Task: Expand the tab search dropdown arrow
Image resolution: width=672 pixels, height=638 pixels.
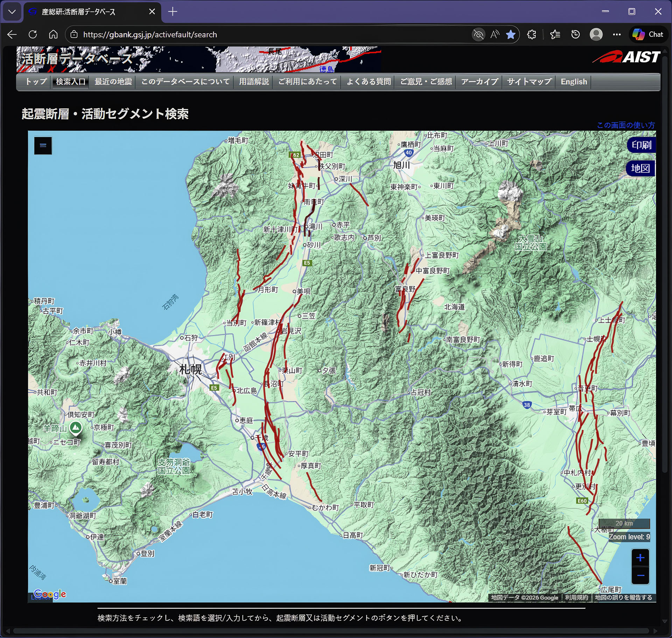Action: 12,12
